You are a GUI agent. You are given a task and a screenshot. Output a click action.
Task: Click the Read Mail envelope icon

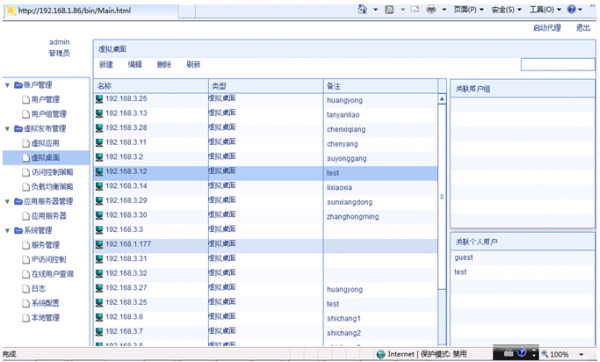(x=415, y=9)
